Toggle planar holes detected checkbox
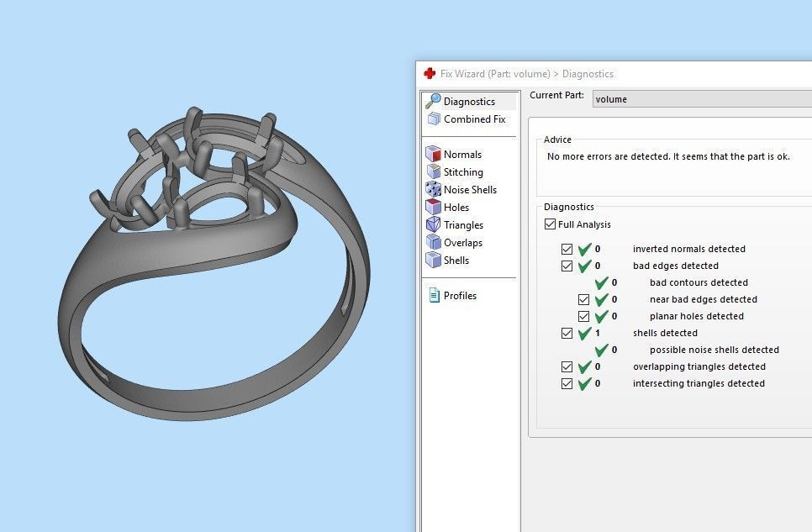This screenshot has width=812, height=532. tap(583, 316)
